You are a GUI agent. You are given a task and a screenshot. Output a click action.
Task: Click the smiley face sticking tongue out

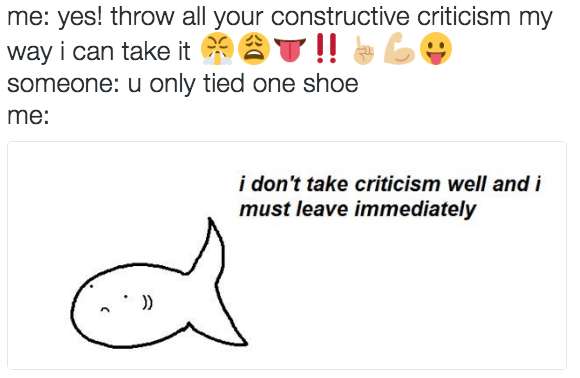(436, 48)
